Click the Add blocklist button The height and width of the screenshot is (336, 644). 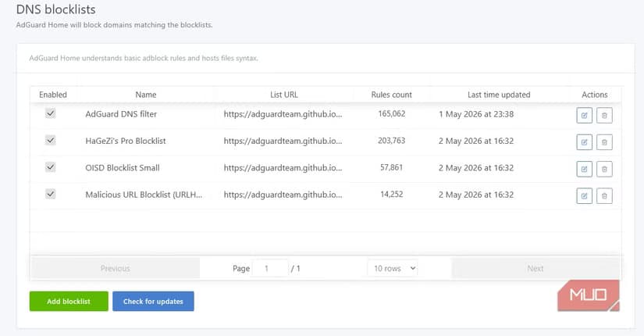pos(69,301)
